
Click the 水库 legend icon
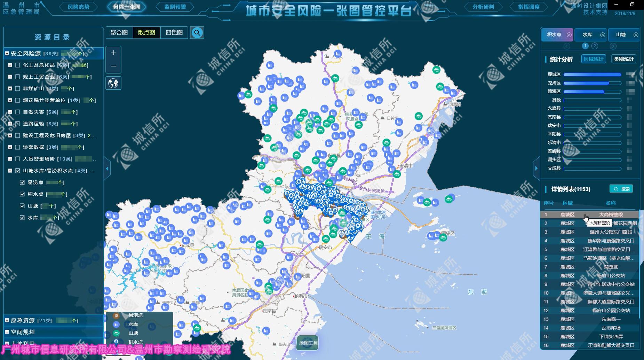116,324
